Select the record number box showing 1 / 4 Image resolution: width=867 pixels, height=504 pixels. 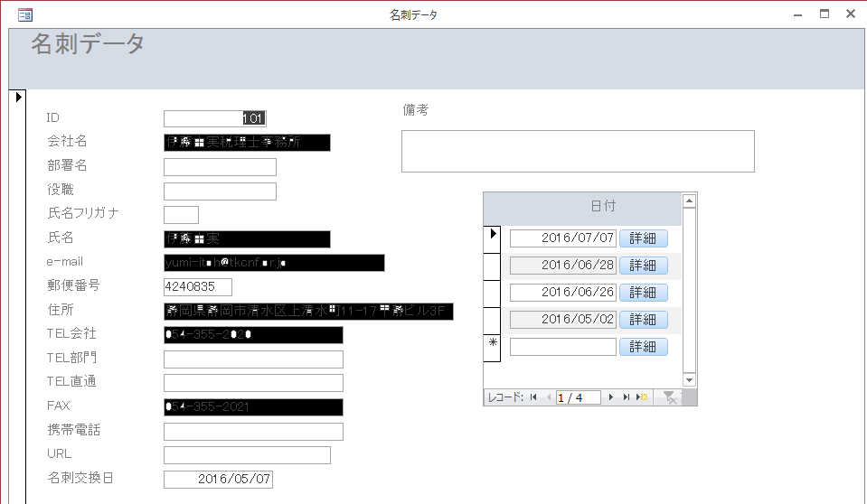[578, 397]
